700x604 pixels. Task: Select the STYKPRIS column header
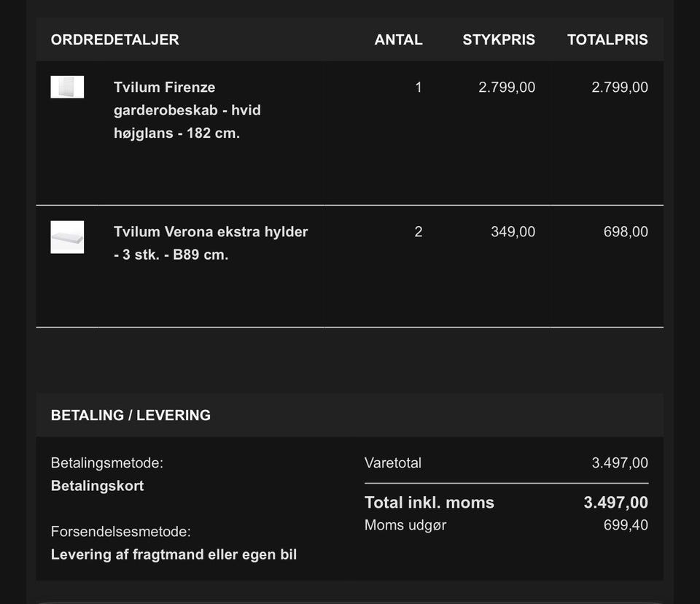point(499,39)
